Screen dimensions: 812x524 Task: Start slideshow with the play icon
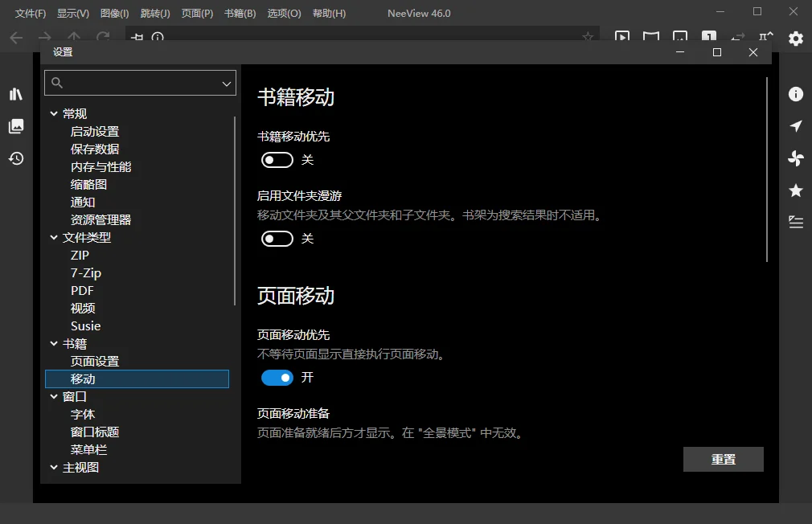pos(622,37)
